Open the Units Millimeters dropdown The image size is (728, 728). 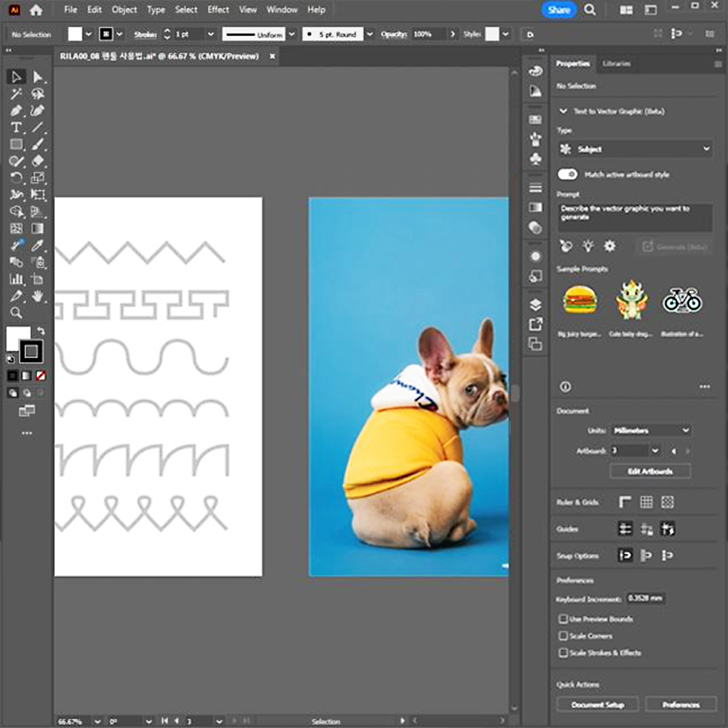click(650, 430)
